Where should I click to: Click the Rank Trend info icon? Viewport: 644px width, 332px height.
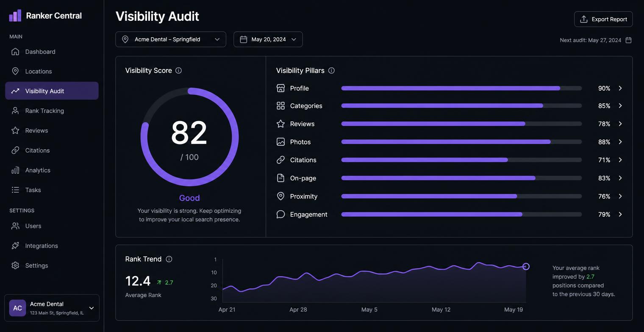point(169,259)
